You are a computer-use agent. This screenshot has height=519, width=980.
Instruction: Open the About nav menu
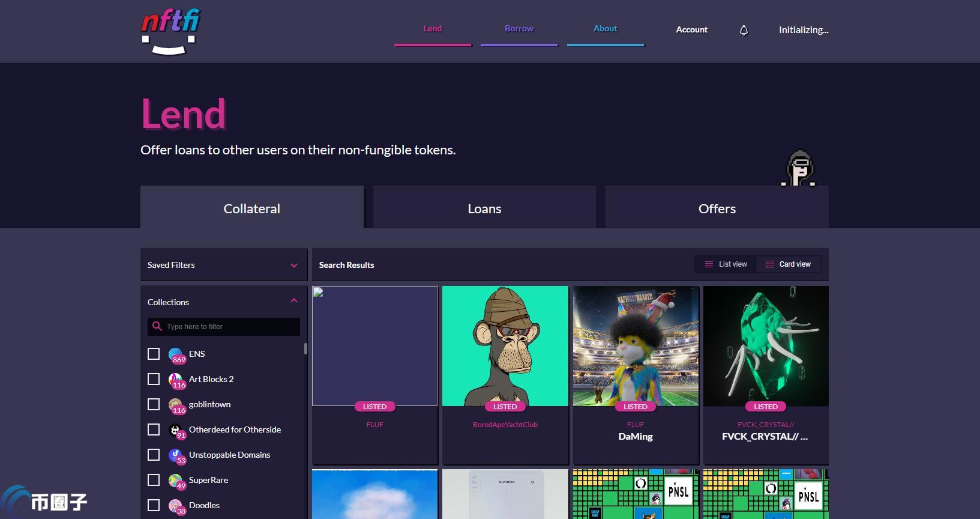point(606,29)
